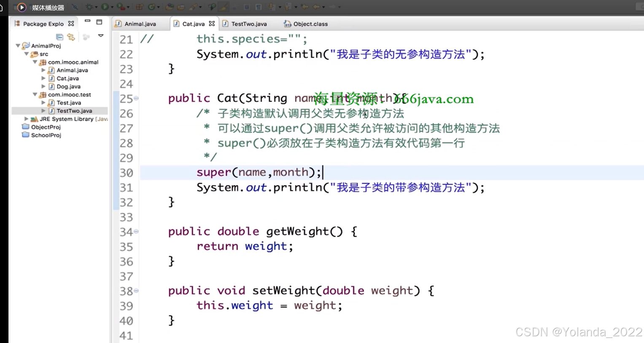The image size is (644, 343).
Task: Click Collapse All in Package Explorer
Action: (59, 37)
